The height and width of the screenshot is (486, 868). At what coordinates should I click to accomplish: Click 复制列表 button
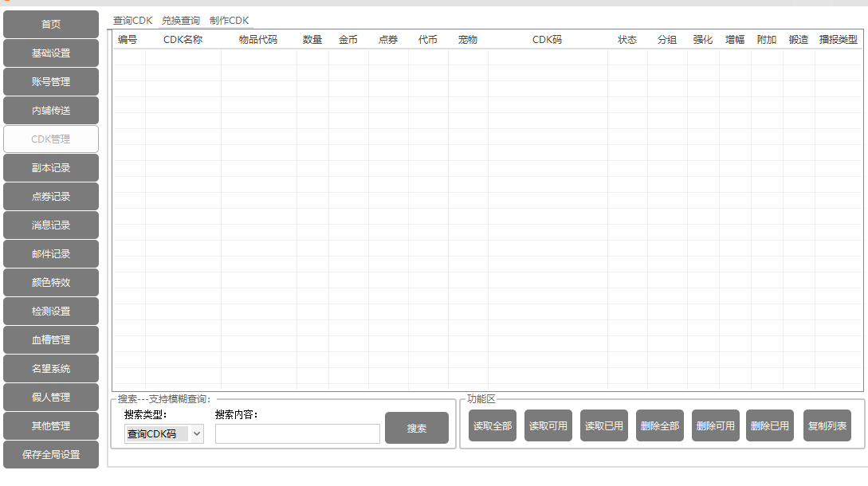point(827,426)
